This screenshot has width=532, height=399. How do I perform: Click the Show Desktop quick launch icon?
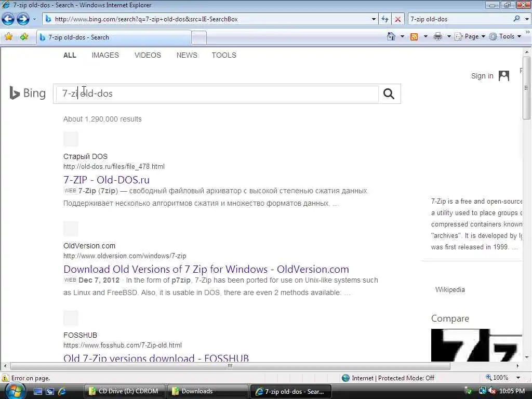click(x=37, y=392)
